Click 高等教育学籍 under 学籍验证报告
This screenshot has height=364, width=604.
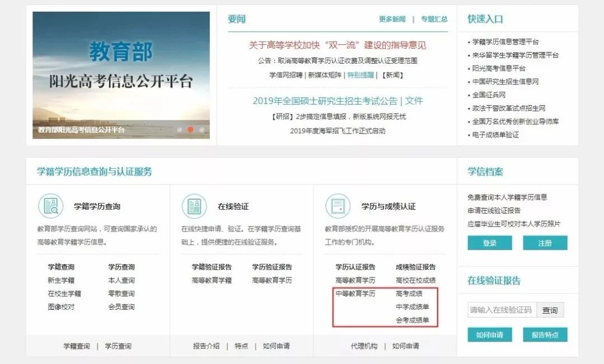pyautogui.click(x=211, y=281)
